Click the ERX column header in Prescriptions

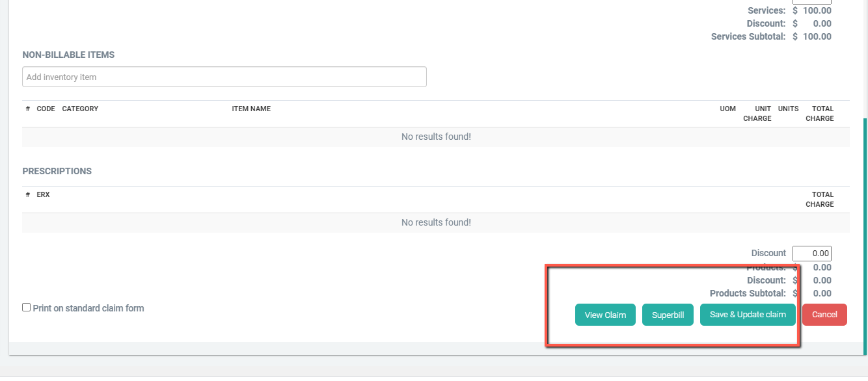point(43,194)
